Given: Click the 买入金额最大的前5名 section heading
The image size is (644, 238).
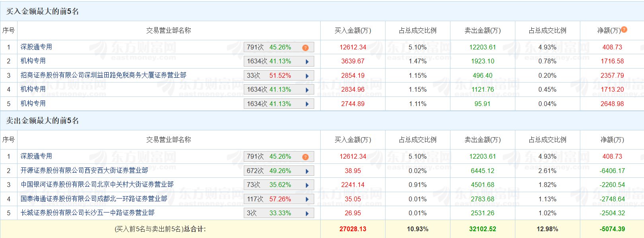Looking at the screenshot, I should coord(42,11).
